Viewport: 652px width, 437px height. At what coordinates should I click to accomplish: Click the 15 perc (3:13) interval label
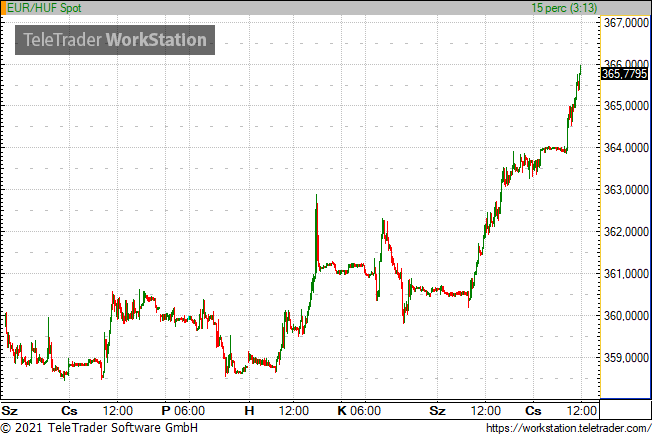point(564,8)
